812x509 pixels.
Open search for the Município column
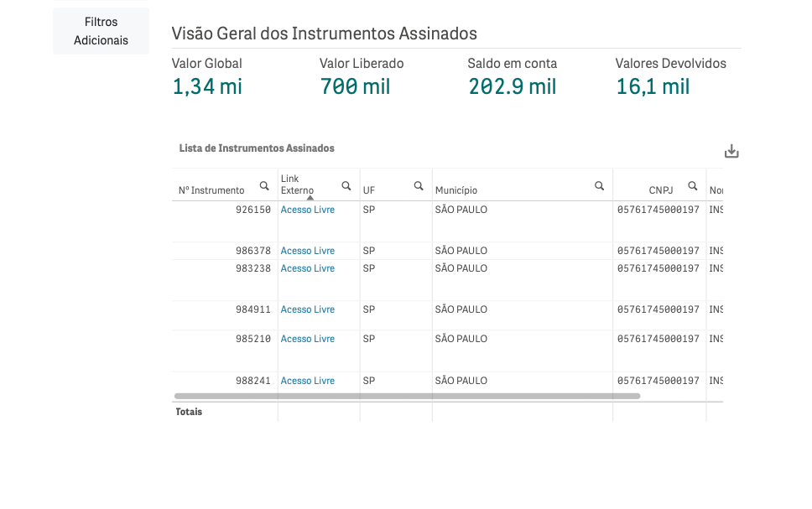click(x=599, y=186)
